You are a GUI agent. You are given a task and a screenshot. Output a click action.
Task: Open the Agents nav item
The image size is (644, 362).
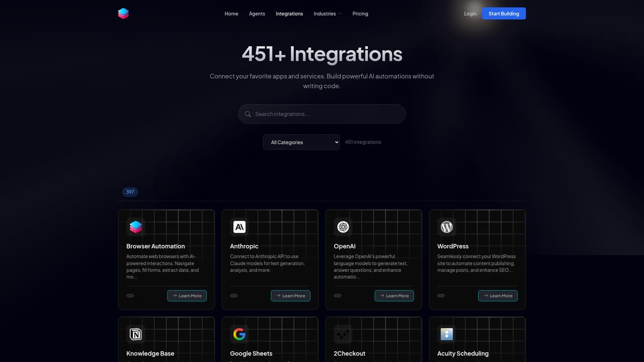point(257,14)
